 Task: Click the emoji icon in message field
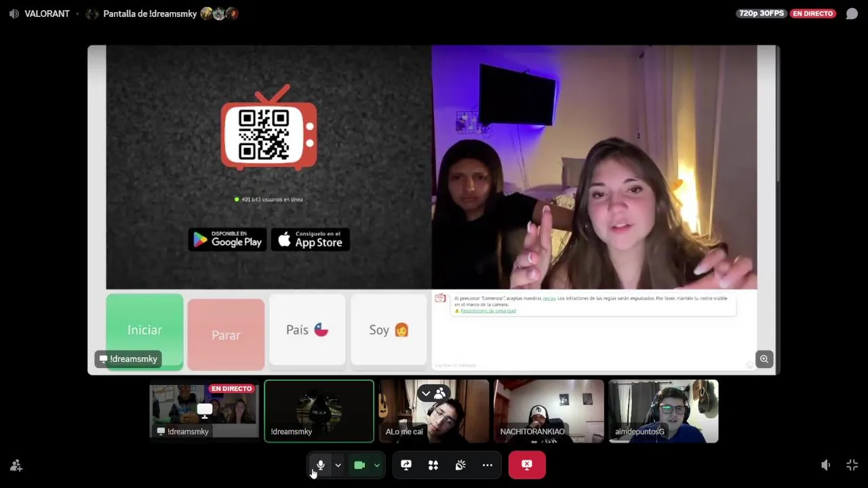click(749, 365)
